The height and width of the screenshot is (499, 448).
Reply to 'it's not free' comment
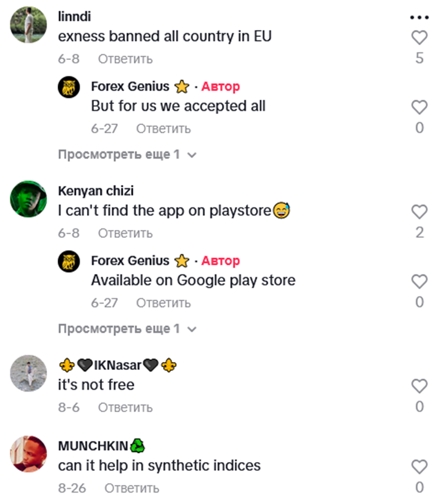click(x=125, y=407)
